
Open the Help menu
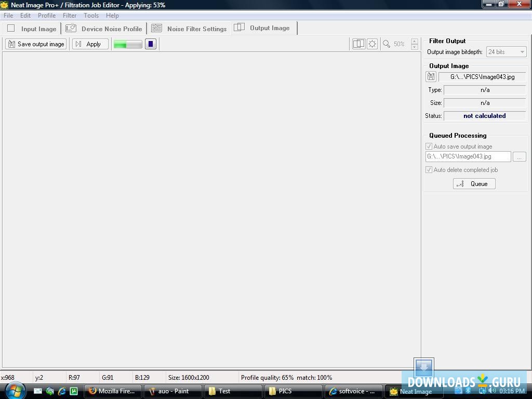tap(112, 16)
